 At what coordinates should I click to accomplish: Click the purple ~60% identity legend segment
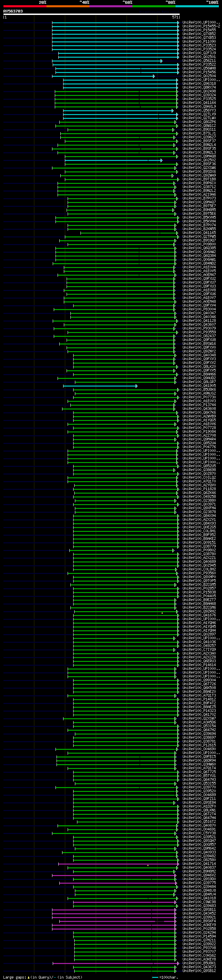(x=111, y=6)
